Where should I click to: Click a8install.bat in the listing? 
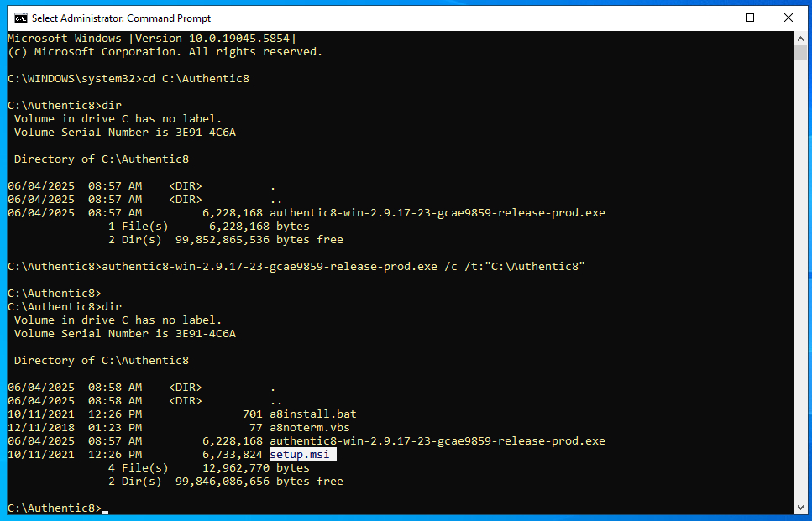[312, 414]
